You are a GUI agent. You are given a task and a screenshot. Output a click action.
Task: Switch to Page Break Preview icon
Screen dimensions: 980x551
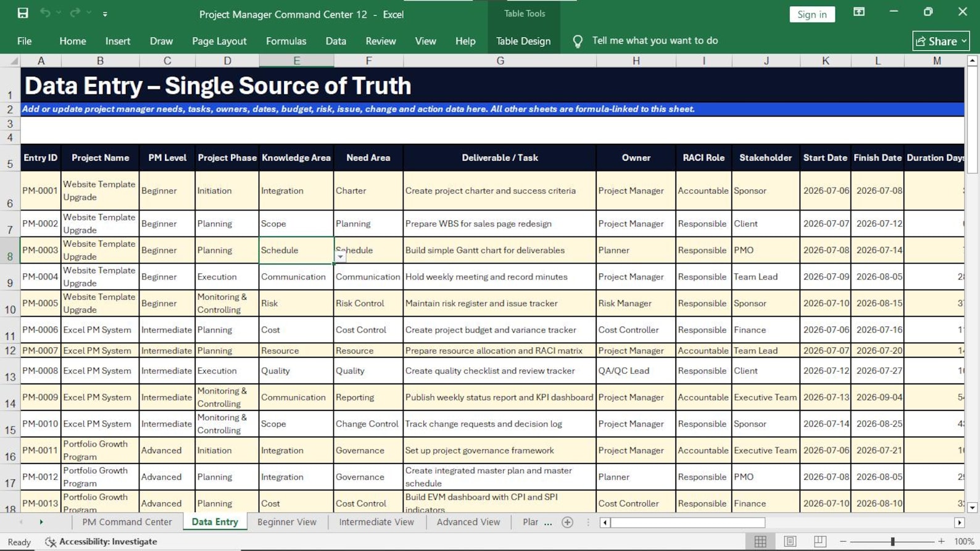coord(820,542)
